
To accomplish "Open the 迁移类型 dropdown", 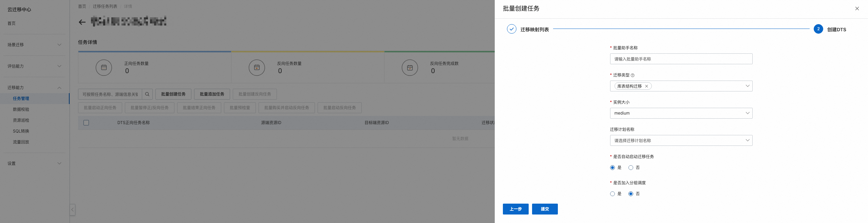I will pyautogui.click(x=681, y=86).
